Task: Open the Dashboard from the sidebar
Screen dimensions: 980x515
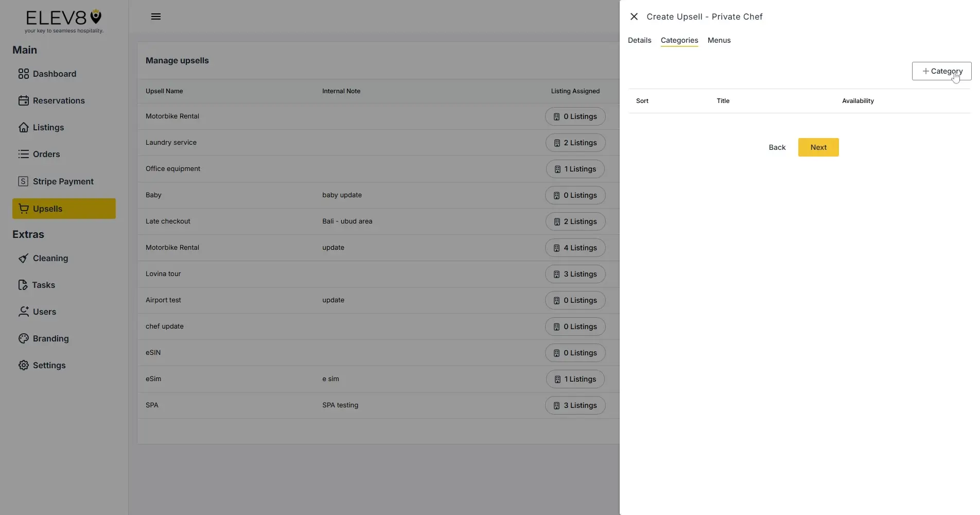Action: click(24, 74)
